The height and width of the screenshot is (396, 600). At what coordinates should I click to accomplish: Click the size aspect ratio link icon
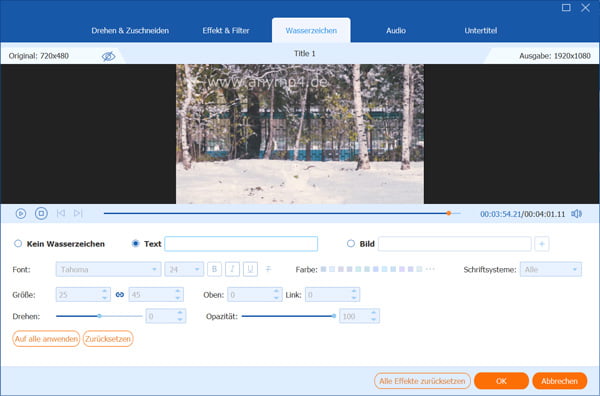(x=120, y=295)
